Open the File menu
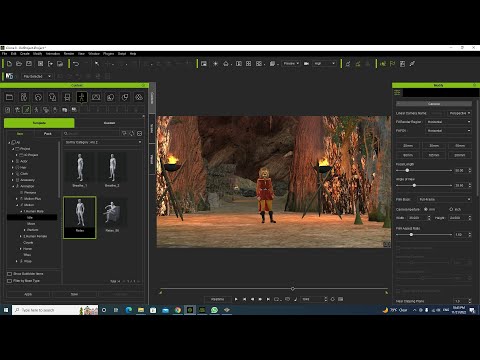 pyautogui.click(x=4, y=54)
